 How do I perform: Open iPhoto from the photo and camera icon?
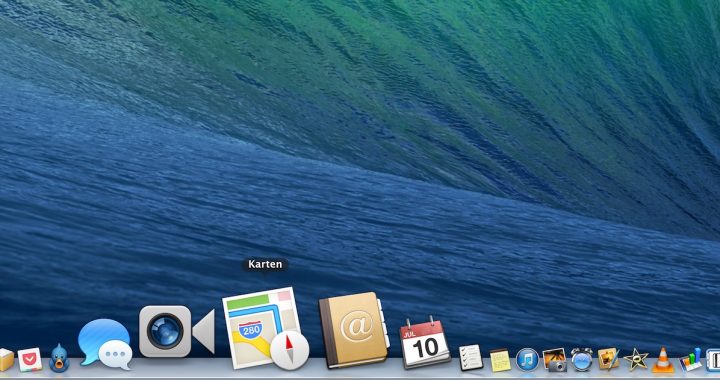click(x=555, y=359)
